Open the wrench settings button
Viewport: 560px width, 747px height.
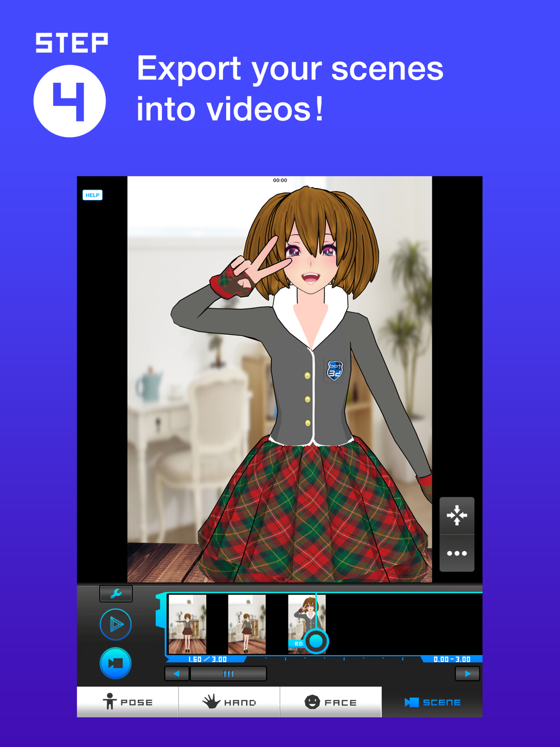pos(116,594)
